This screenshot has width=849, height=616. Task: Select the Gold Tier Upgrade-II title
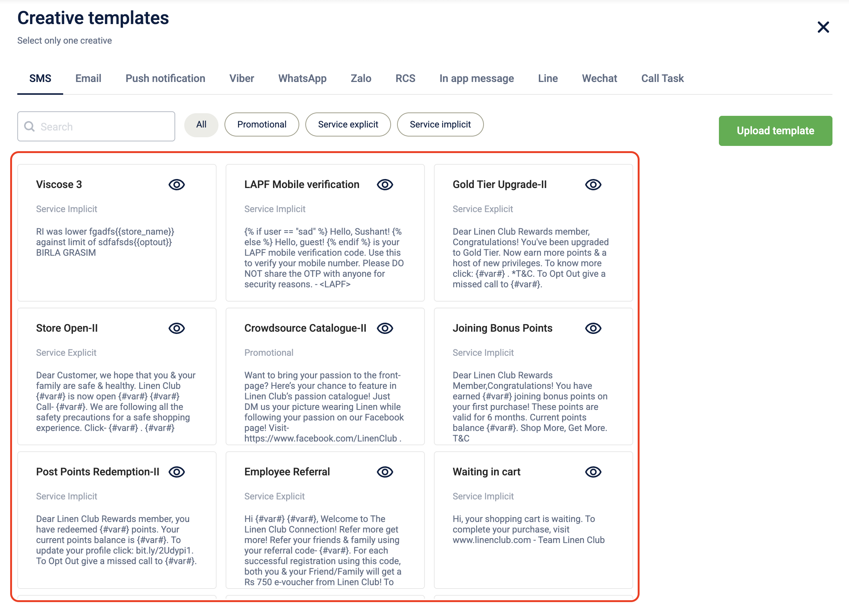(x=500, y=185)
